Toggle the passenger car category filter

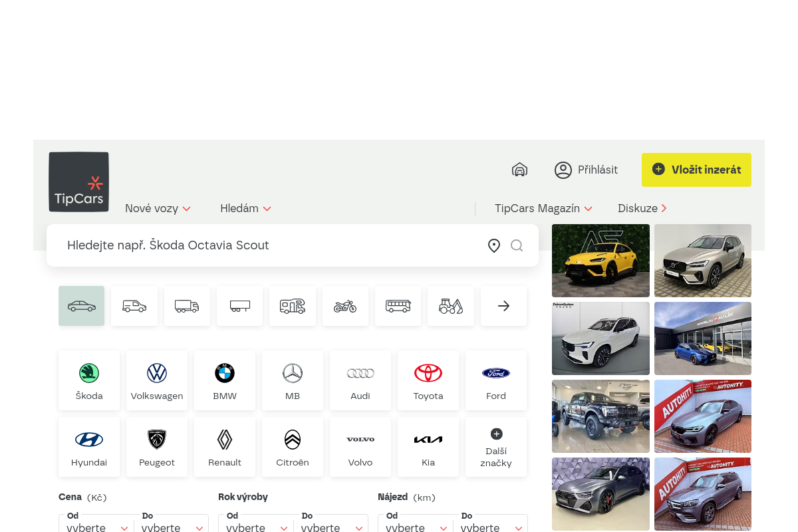point(81,305)
